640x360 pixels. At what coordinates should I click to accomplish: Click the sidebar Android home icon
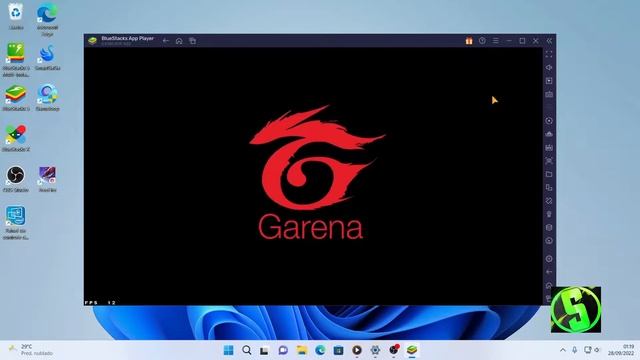pyautogui.click(x=549, y=285)
